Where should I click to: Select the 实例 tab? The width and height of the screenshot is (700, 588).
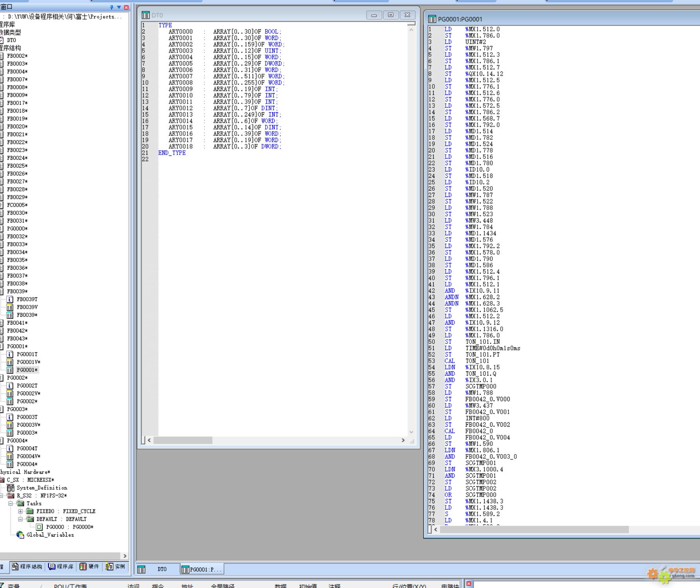115,566
